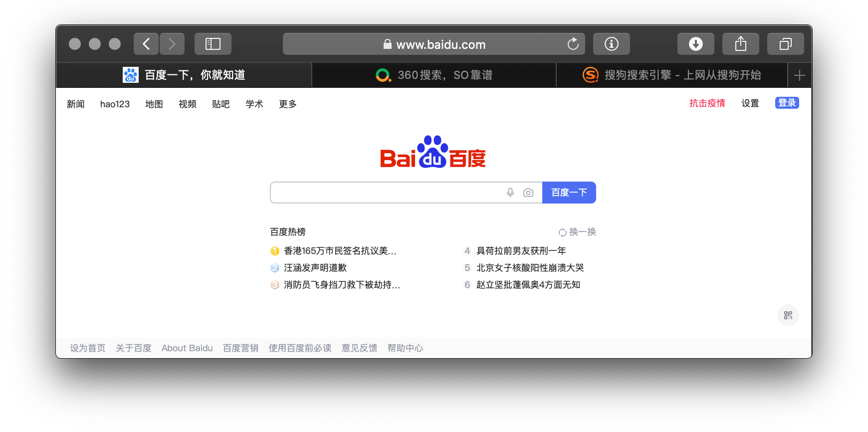This screenshot has width=868, height=432.
Task: Open hot item 消防员飞身挡刀救下被劫持...
Action: click(342, 285)
